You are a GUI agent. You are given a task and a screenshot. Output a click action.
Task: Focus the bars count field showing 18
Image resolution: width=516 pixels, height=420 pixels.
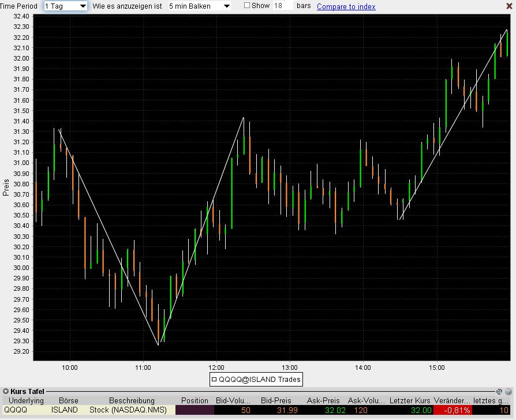(x=282, y=6)
